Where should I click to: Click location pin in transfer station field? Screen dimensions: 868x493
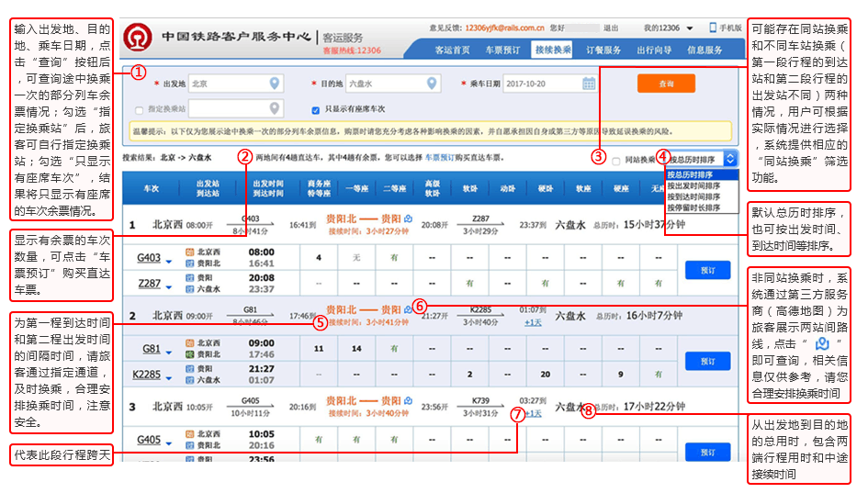(275, 108)
